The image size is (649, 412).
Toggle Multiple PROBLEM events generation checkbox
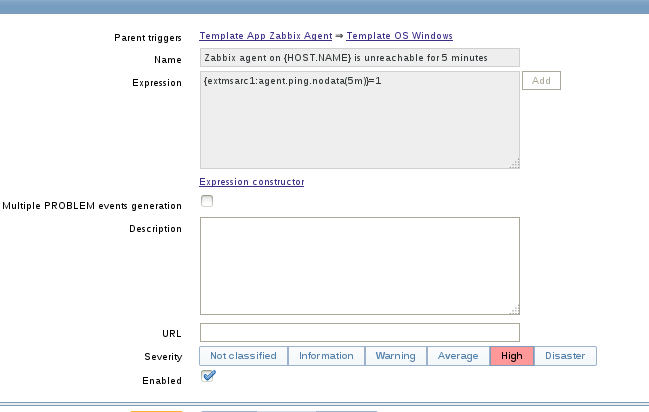[x=207, y=201]
